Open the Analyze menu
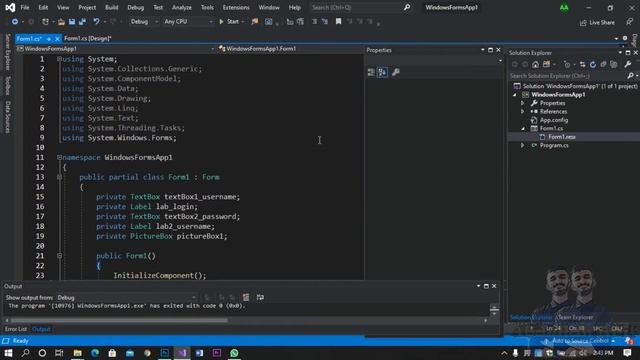Image resolution: width=640 pixels, height=360 pixels. (x=182, y=7)
